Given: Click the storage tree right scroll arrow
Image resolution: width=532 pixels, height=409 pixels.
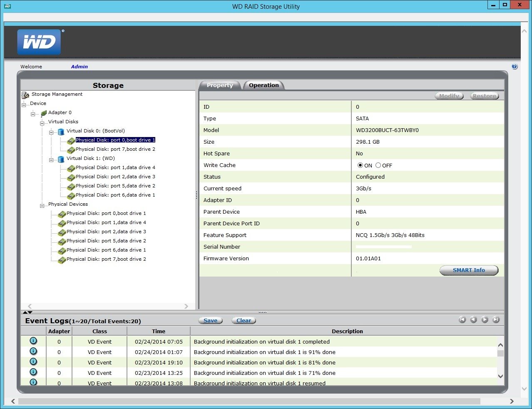Looking at the screenshot, I should [186, 306].
